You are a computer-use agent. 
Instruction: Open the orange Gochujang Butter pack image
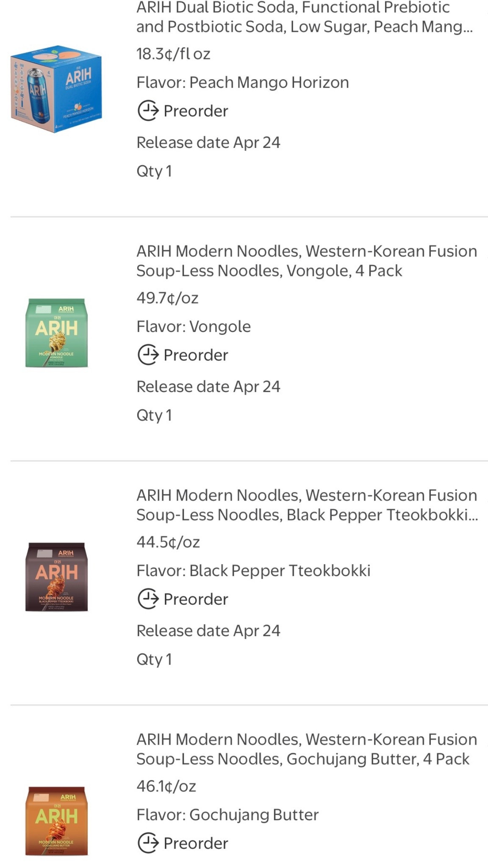[57, 821]
